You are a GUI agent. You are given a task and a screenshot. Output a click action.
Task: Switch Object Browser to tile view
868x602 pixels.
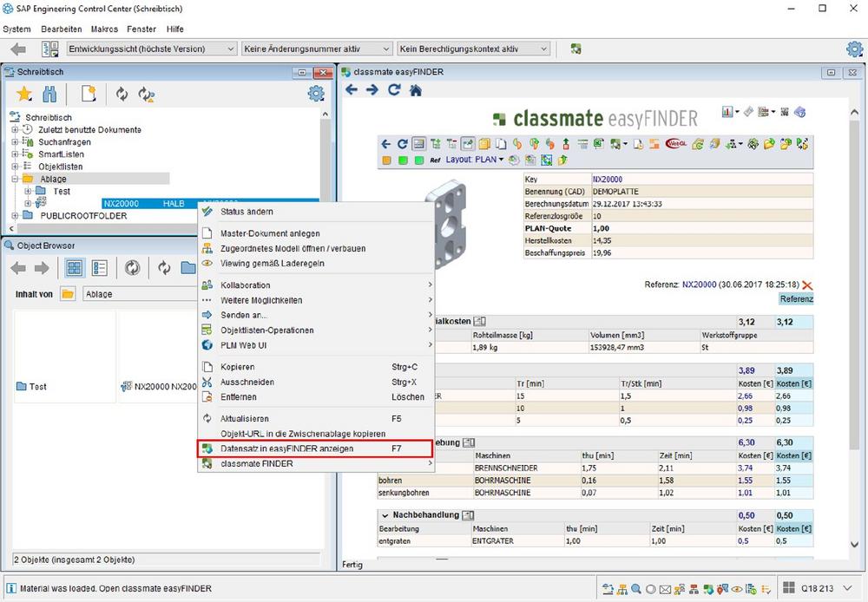pos(74,268)
